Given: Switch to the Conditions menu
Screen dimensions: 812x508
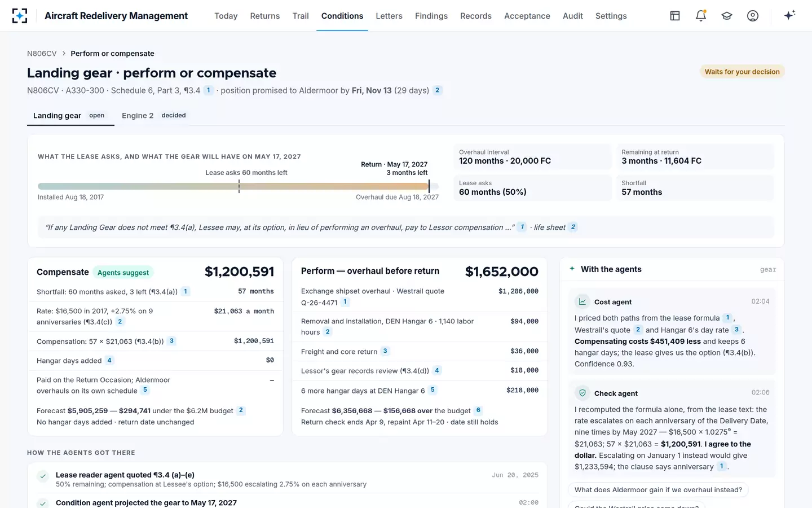Looking at the screenshot, I should click(342, 16).
